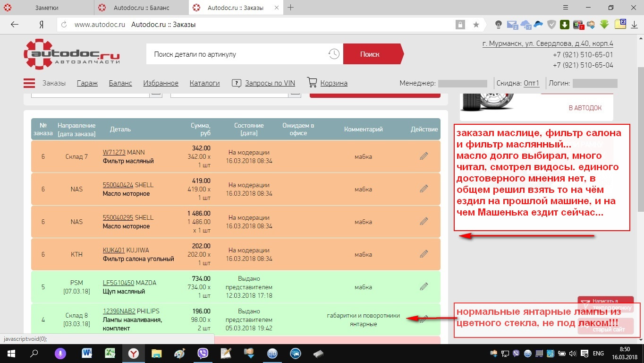Image resolution: width=644 pixels, height=363 pixels.
Task: Launch Excel from the taskbar
Action: [x=110, y=353]
